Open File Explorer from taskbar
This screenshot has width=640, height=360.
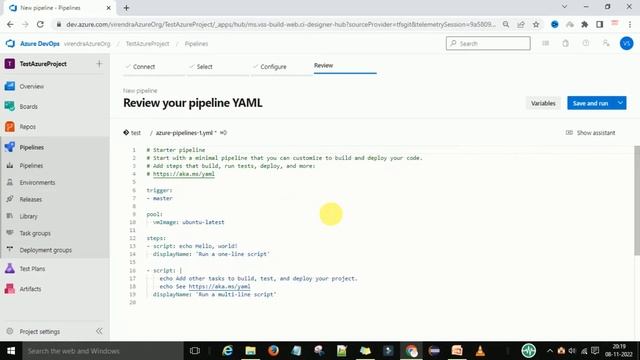point(250,351)
